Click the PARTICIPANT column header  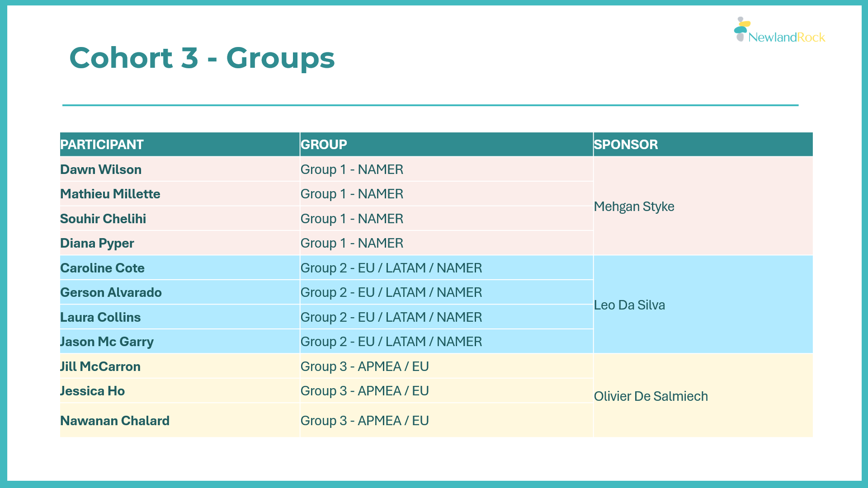click(179, 145)
